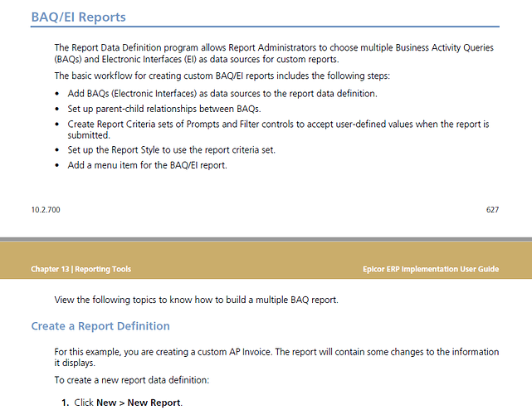Click the bullet about Create Report Criteria sets

pyautogui.click(x=278, y=129)
